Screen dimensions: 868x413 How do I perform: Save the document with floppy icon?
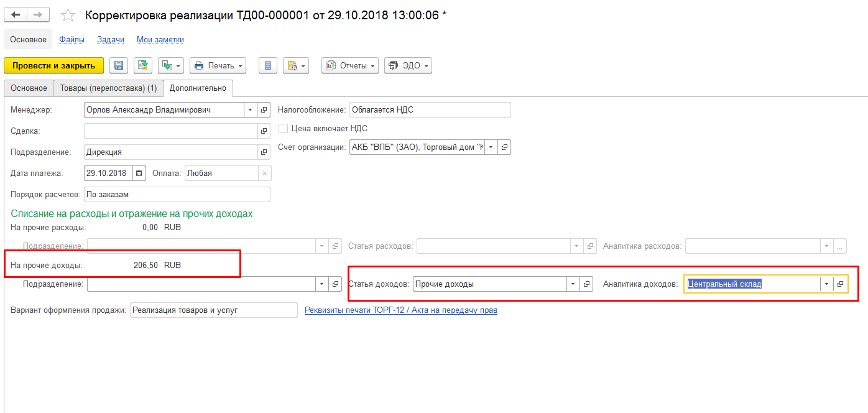(x=119, y=65)
